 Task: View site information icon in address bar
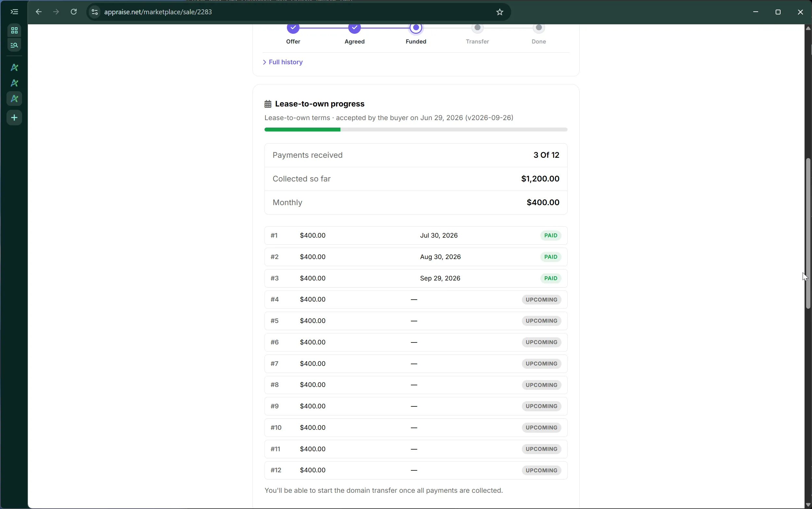95,12
